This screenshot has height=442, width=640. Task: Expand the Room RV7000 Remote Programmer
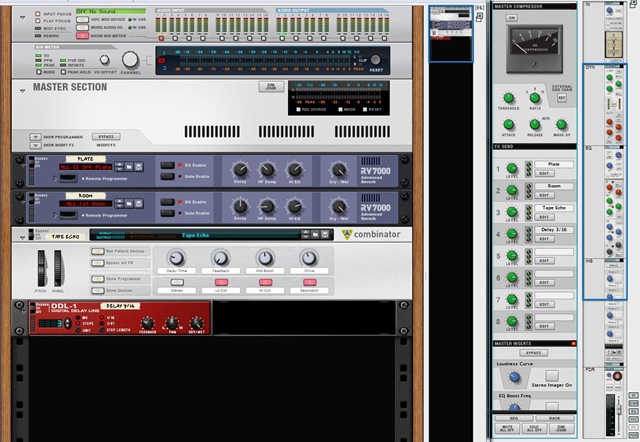[55, 215]
